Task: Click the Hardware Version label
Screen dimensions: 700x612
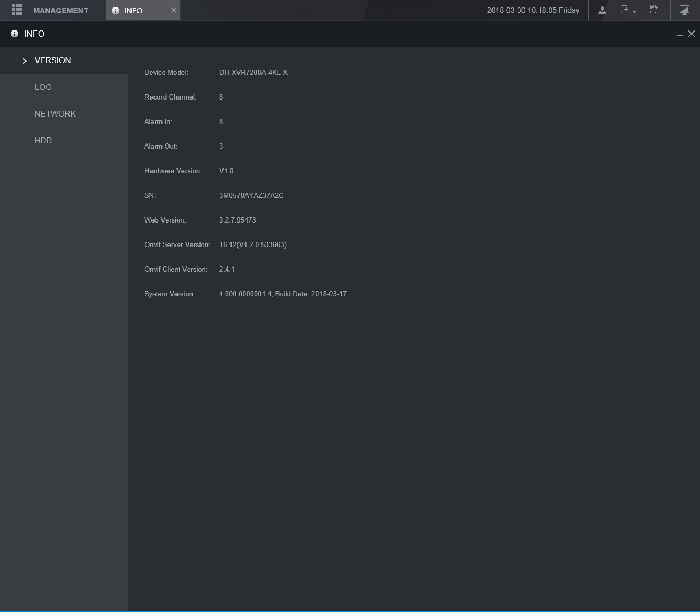Action: pyautogui.click(x=173, y=171)
